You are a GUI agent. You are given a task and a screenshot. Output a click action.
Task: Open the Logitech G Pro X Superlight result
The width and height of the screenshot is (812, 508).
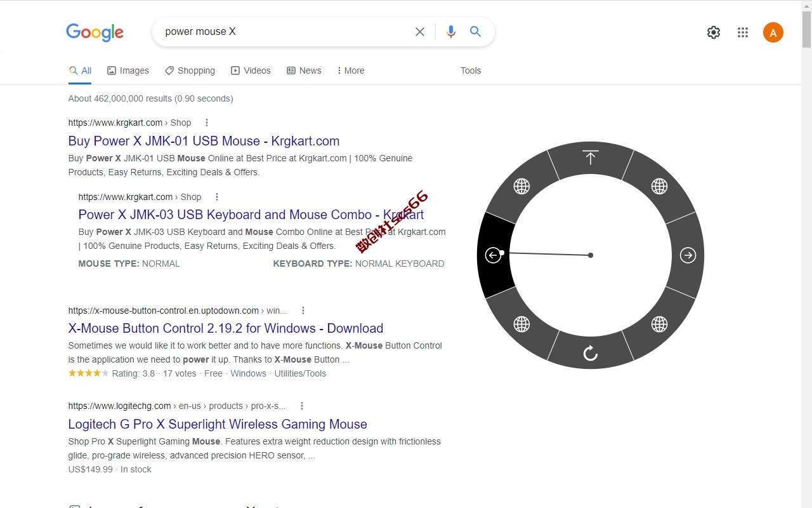coord(218,424)
